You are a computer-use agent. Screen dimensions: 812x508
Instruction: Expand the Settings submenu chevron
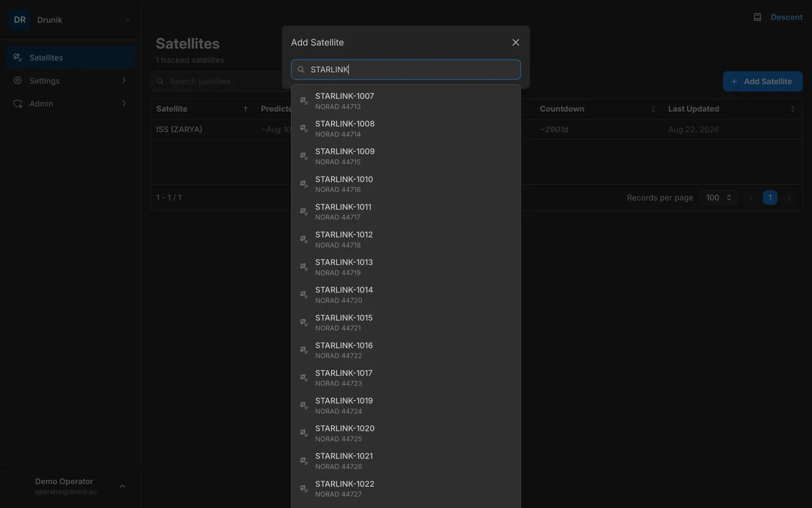tap(124, 81)
